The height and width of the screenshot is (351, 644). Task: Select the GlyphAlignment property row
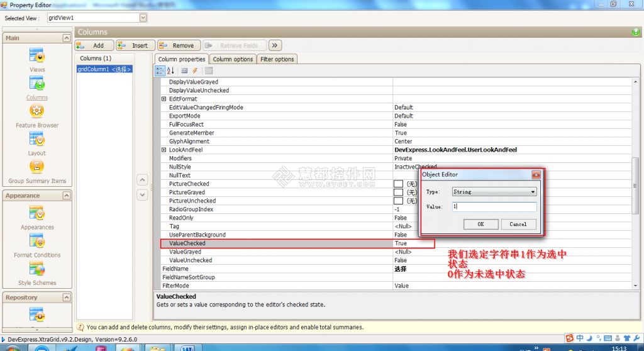click(x=396, y=142)
